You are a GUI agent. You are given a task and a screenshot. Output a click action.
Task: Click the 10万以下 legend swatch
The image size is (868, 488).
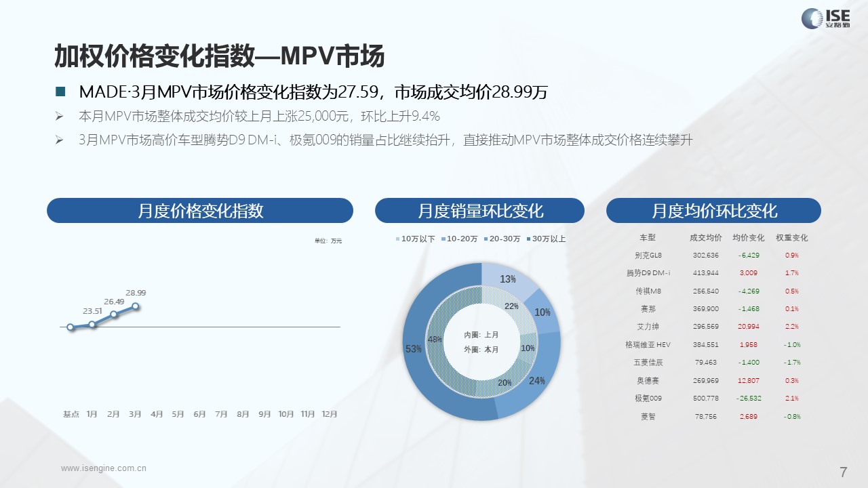coord(397,239)
